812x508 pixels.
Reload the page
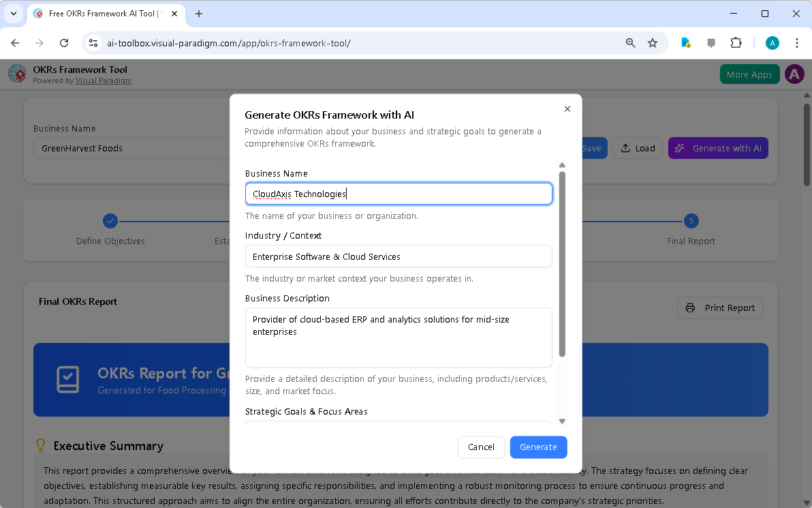click(63, 42)
